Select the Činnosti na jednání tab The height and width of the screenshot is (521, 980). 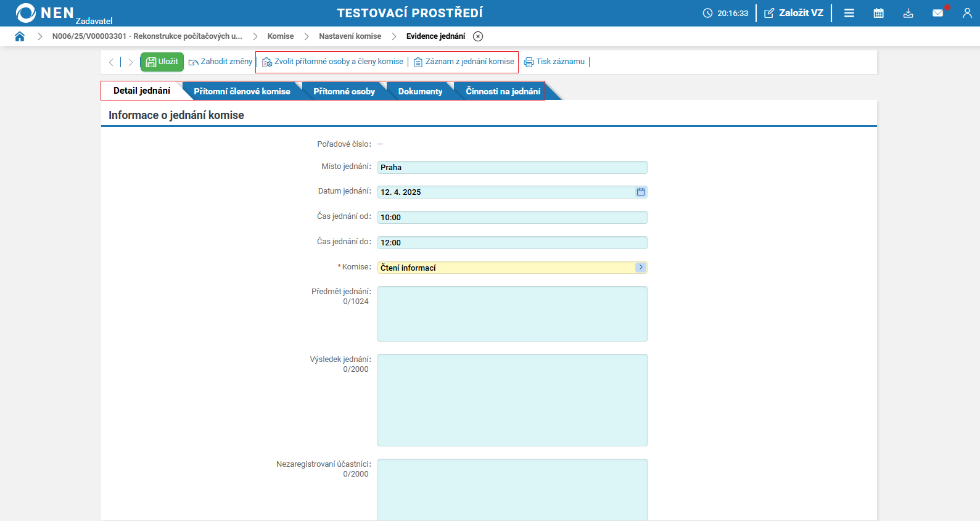(503, 91)
